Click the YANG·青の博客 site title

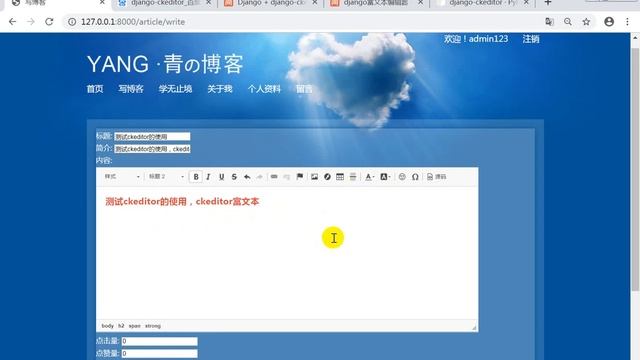coord(165,64)
